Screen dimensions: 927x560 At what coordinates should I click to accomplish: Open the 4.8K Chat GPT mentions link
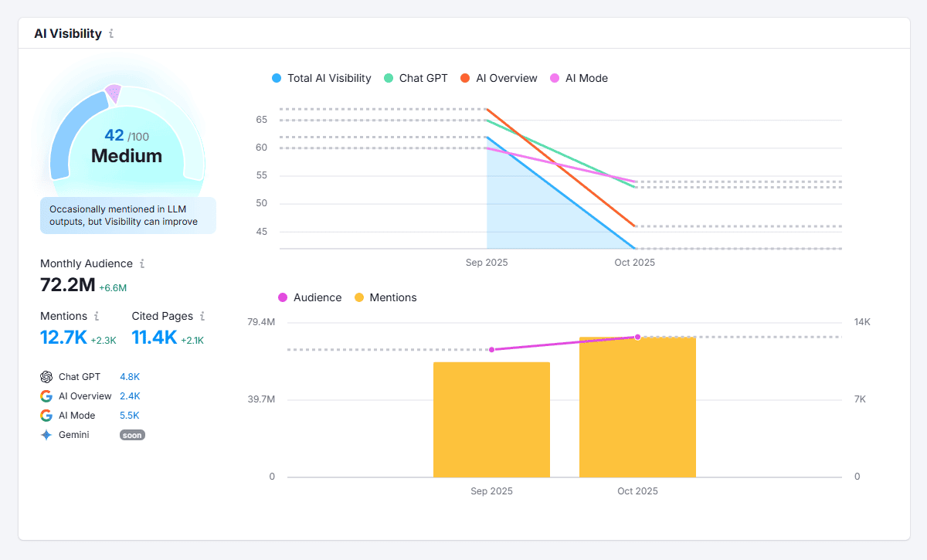coord(128,376)
